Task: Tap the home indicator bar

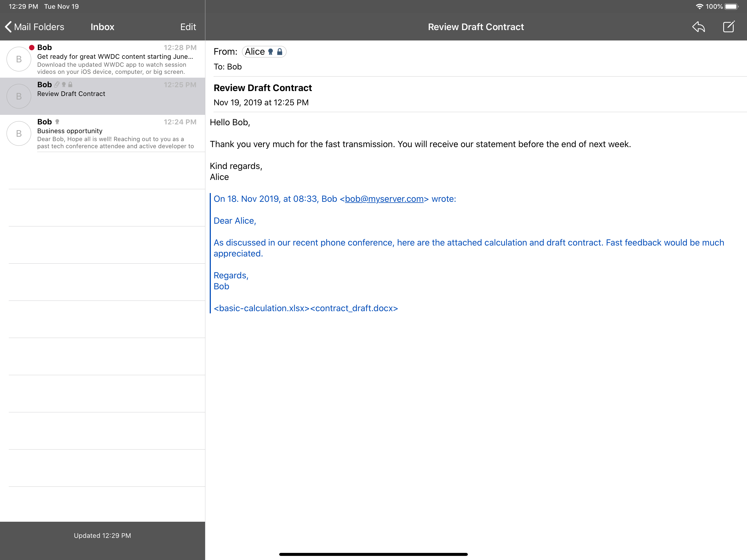Action: (373, 554)
